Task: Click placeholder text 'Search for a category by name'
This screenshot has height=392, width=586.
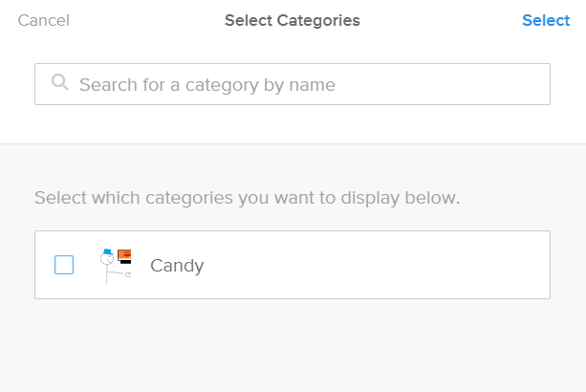Action: 207,85
